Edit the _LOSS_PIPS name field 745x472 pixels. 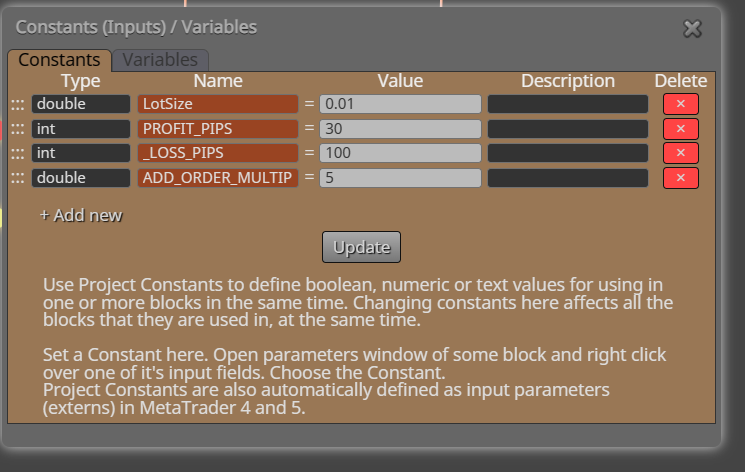tap(218, 153)
